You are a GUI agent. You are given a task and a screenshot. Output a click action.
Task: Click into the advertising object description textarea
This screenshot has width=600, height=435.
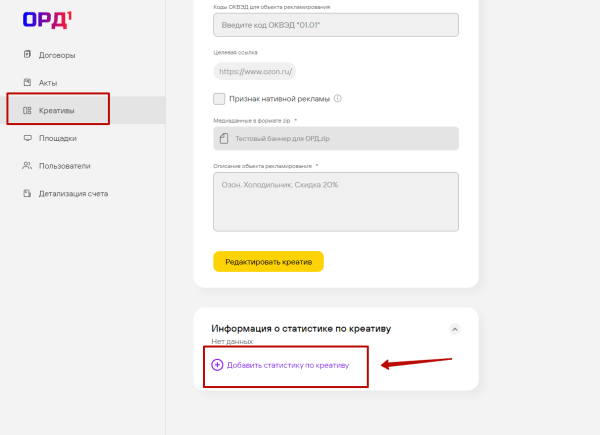click(x=335, y=201)
